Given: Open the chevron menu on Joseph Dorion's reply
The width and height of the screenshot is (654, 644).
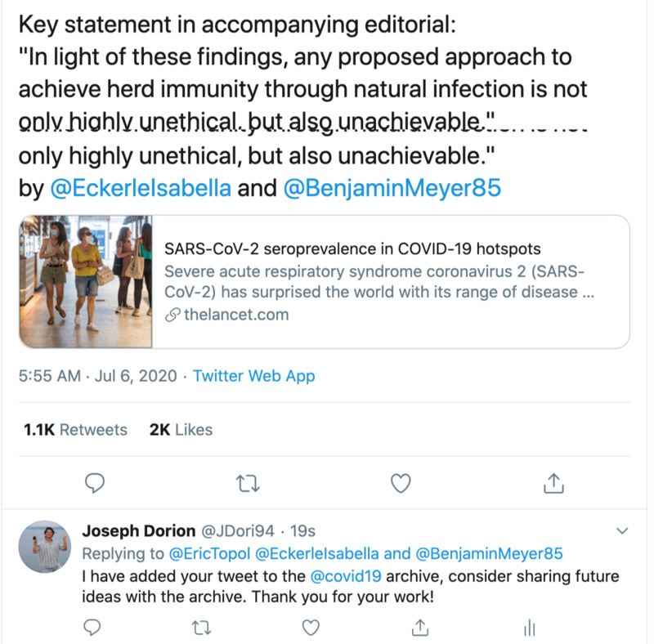Looking at the screenshot, I should (621, 531).
